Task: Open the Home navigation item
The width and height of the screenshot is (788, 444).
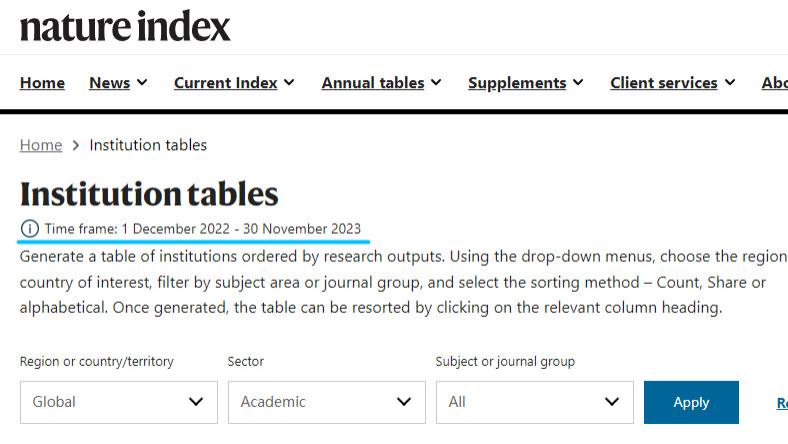Action: [x=42, y=82]
